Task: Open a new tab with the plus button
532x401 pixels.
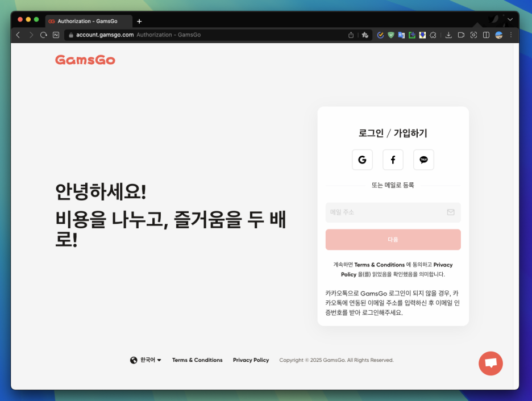Action: click(x=139, y=22)
